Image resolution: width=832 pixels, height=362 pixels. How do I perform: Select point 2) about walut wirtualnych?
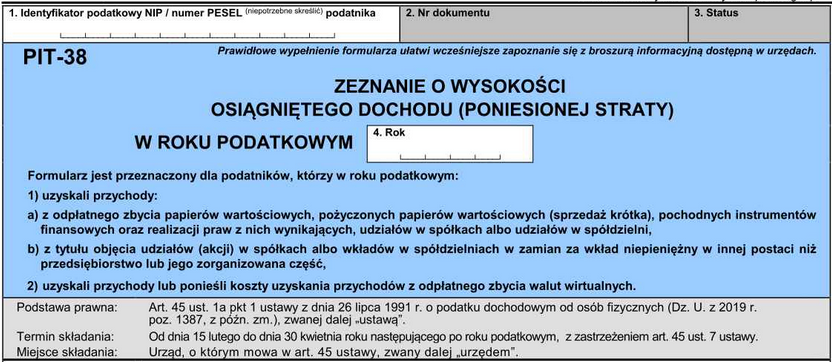click(x=332, y=286)
